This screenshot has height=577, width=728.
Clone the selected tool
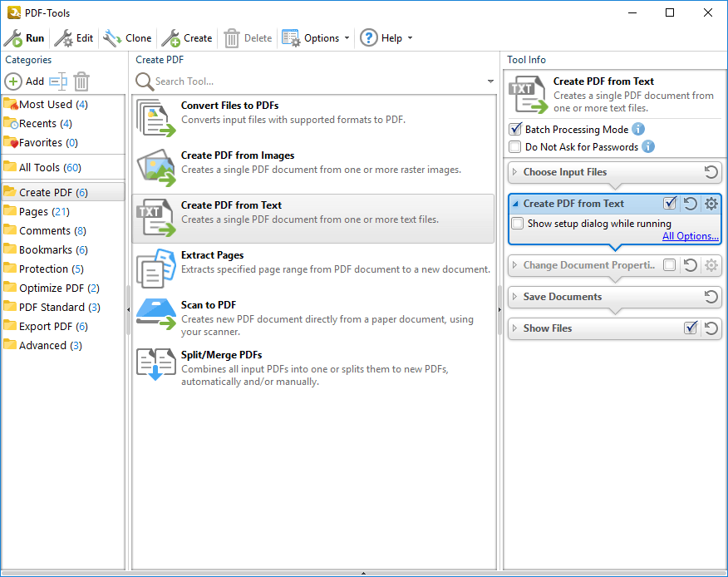[x=127, y=38]
